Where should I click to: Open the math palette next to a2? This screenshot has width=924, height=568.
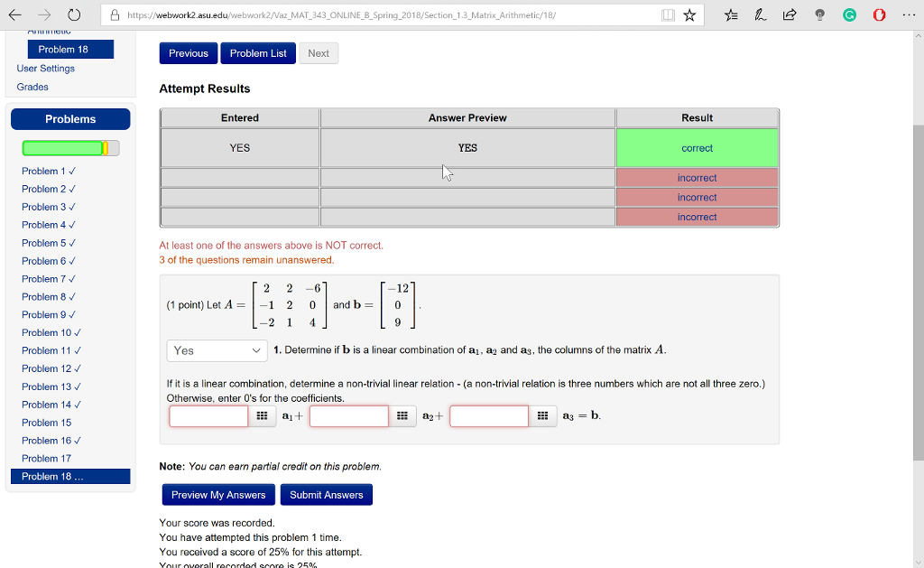(x=402, y=415)
